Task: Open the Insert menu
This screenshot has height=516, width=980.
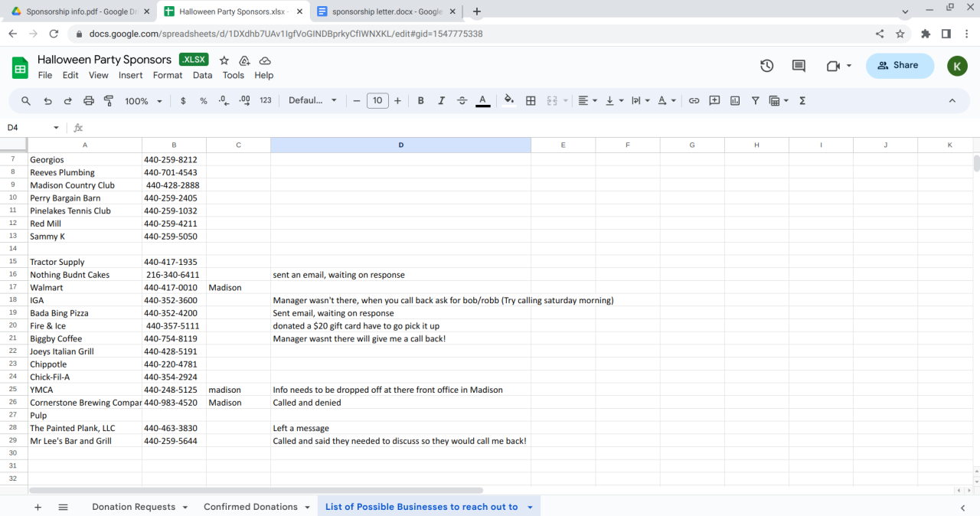Action: pos(130,75)
